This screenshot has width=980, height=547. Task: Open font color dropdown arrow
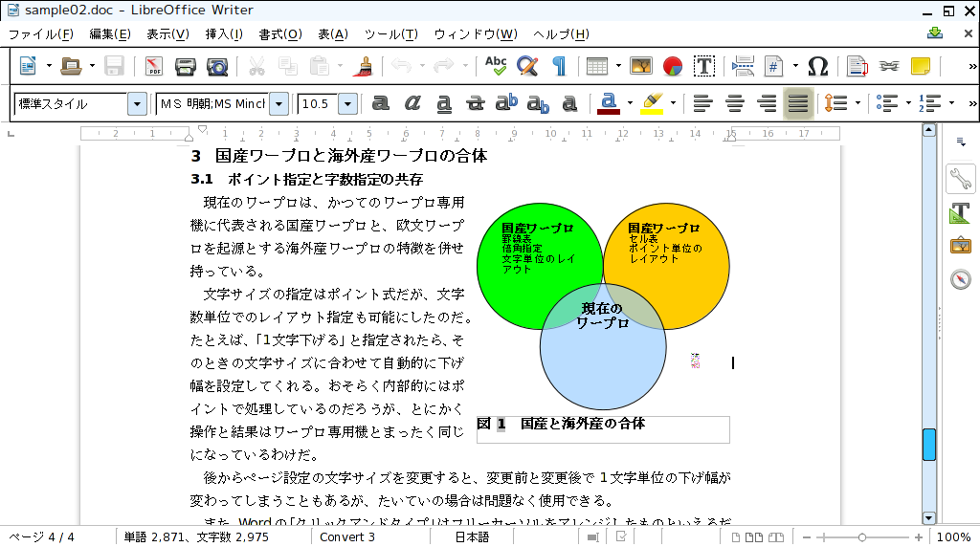[x=630, y=103]
